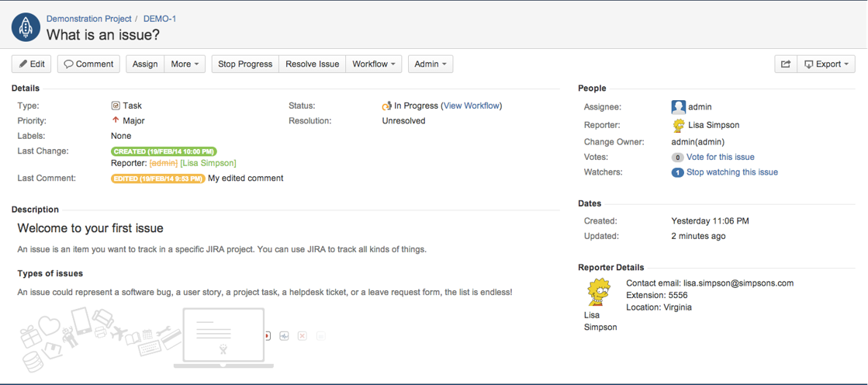Click the Assign button
Viewport: 868px width, 385px height.
tap(145, 64)
